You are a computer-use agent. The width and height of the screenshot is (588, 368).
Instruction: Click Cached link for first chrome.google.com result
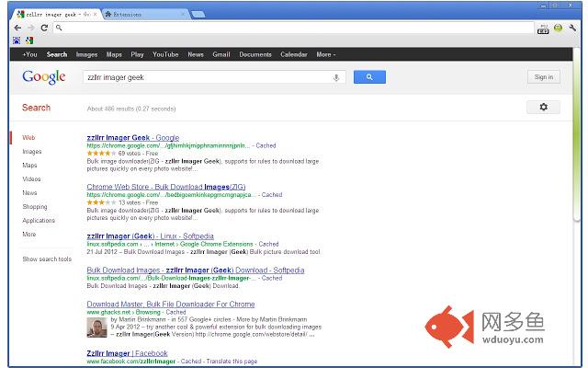(x=266, y=145)
